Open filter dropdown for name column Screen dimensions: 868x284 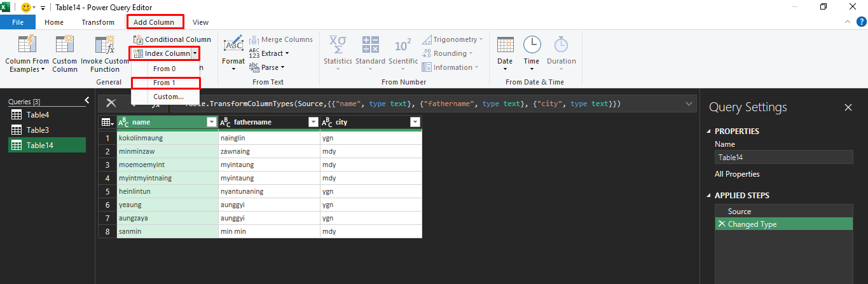(x=212, y=122)
